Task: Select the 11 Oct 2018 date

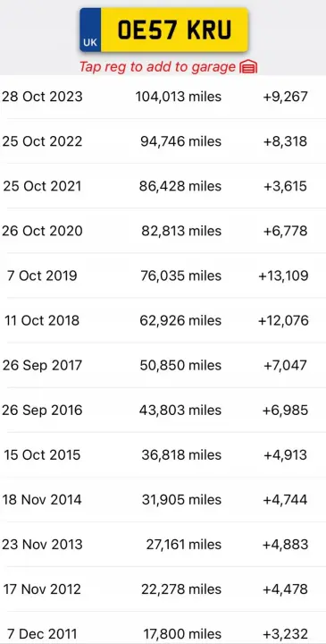Action: (42, 320)
